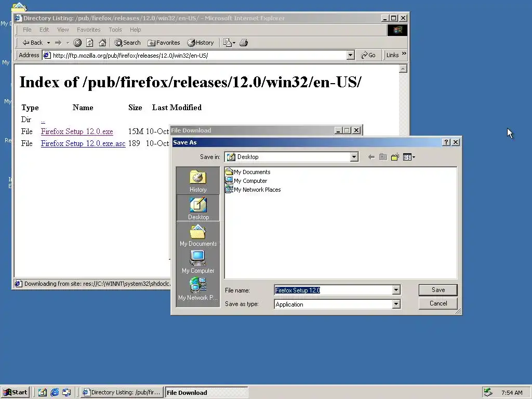Open the File menu
The width and height of the screenshot is (532, 399).
(x=27, y=30)
